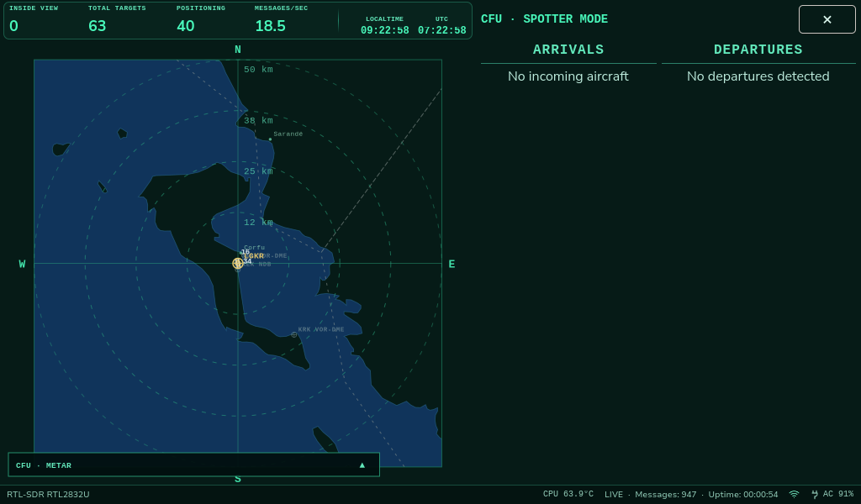Click the CFU · SPOTTER MODE title
The image size is (861, 504).
(x=544, y=18)
